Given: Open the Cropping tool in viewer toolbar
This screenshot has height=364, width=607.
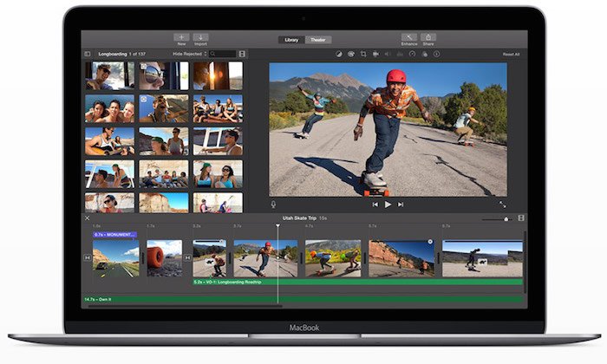Looking at the screenshot, I should (363, 54).
